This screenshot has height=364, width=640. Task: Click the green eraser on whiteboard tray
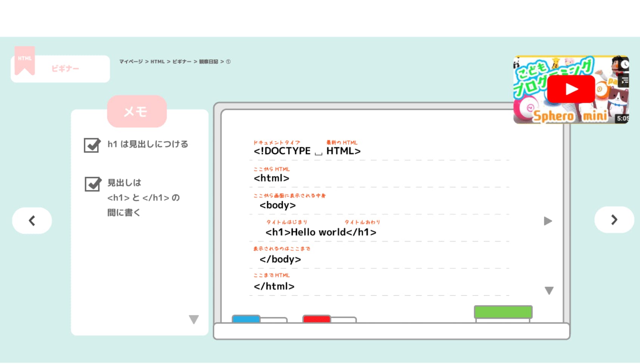(x=503, y=312)
